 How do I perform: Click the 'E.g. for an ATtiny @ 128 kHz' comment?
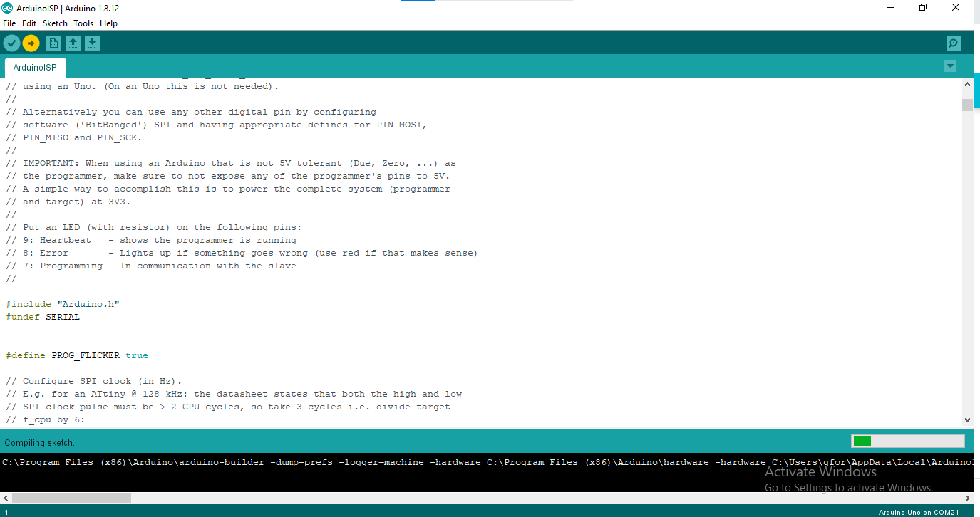(234, 394)
